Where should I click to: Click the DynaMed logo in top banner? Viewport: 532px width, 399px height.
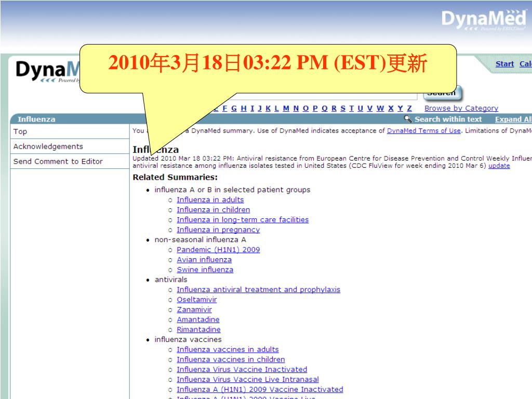coord(484,19)
